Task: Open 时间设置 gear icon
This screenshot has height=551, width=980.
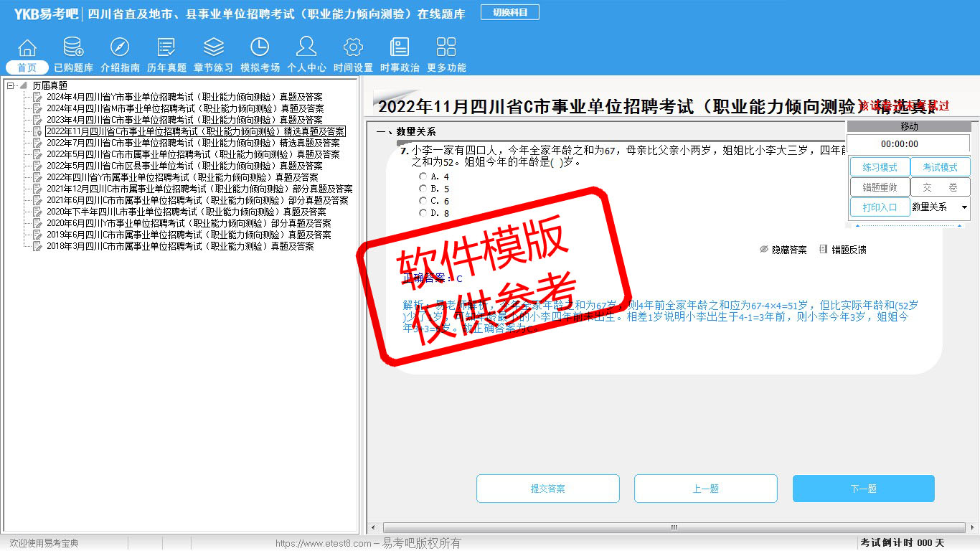Action: (x=353, y=48)
